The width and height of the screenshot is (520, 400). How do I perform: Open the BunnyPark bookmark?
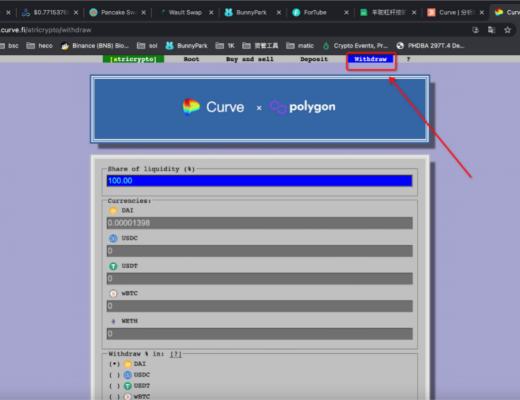tap(187, 46)
